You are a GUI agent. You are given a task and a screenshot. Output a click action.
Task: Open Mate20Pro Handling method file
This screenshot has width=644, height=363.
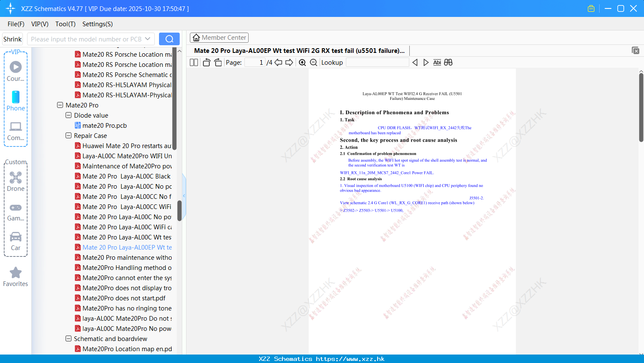point(123,267)
